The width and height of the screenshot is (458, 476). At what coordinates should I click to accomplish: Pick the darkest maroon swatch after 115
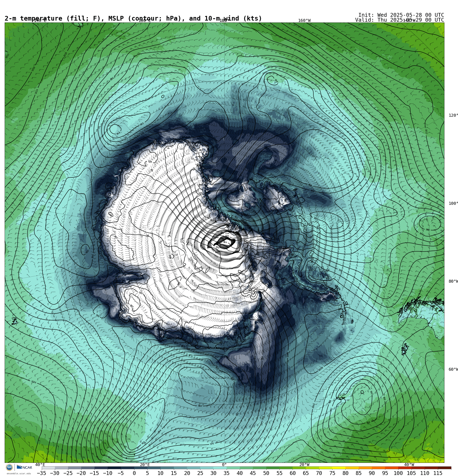coord(444,468)
